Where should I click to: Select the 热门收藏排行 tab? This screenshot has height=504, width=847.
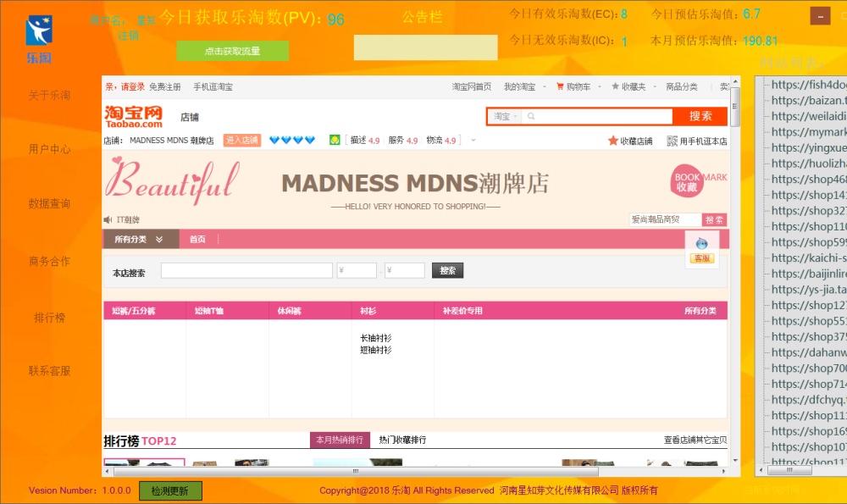pyautogui.click(x=402, y=440)
